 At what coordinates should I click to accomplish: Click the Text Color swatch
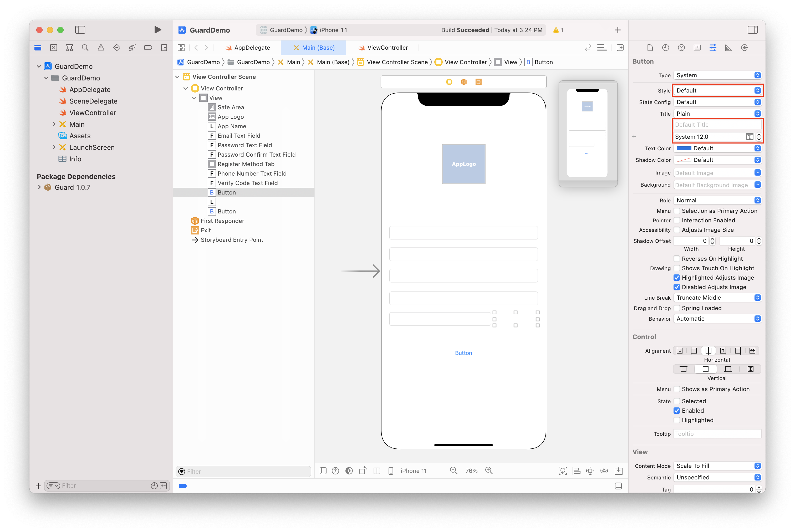click(684, 149)
